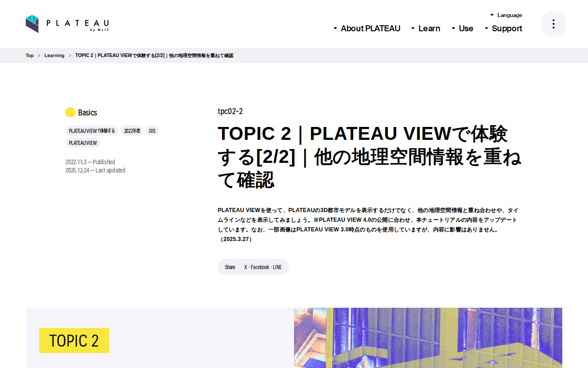
Task: Click the article summary paragraph
Action: tap(368, 224)
